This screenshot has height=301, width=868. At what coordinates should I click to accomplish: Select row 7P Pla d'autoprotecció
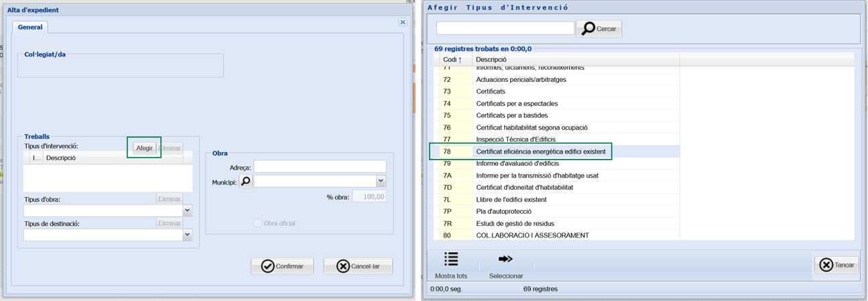pyautogui.click(x=556, y=212)
